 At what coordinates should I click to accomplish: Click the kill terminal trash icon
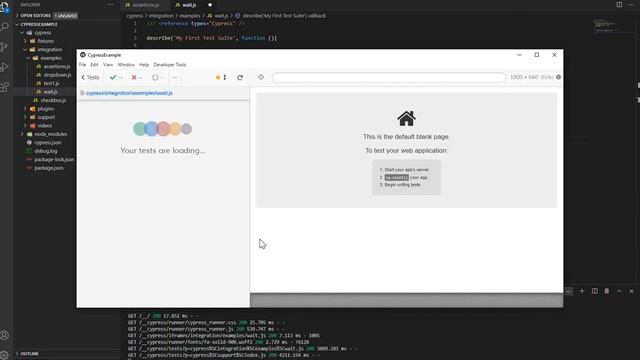(x=607, y=291)
